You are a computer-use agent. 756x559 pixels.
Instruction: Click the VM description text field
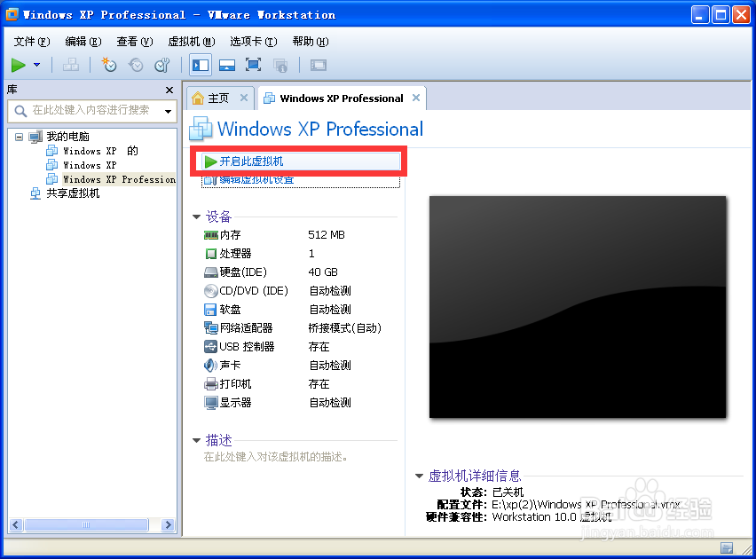point(276,457)
